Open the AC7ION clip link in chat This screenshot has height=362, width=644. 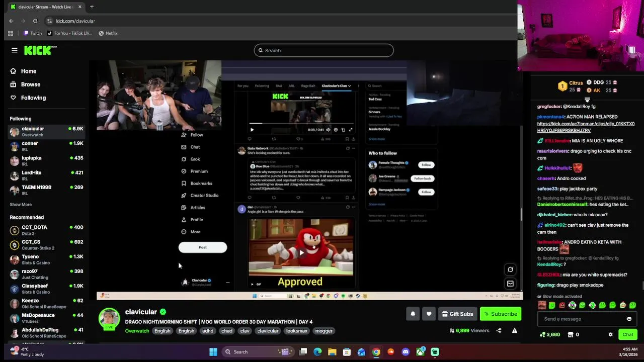pos(586,127)
